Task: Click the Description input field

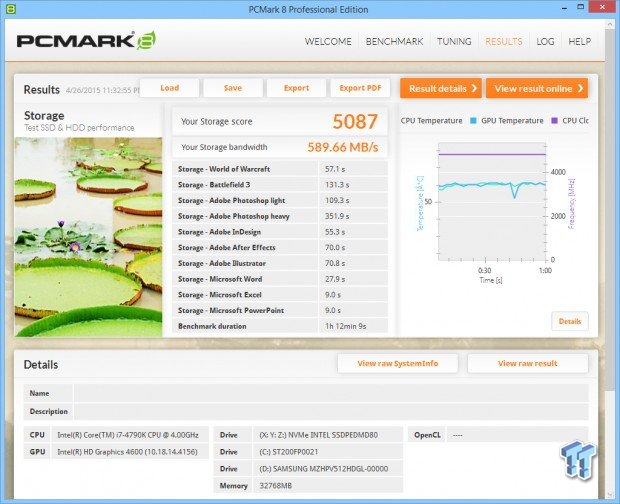Action: click(331, 412)
